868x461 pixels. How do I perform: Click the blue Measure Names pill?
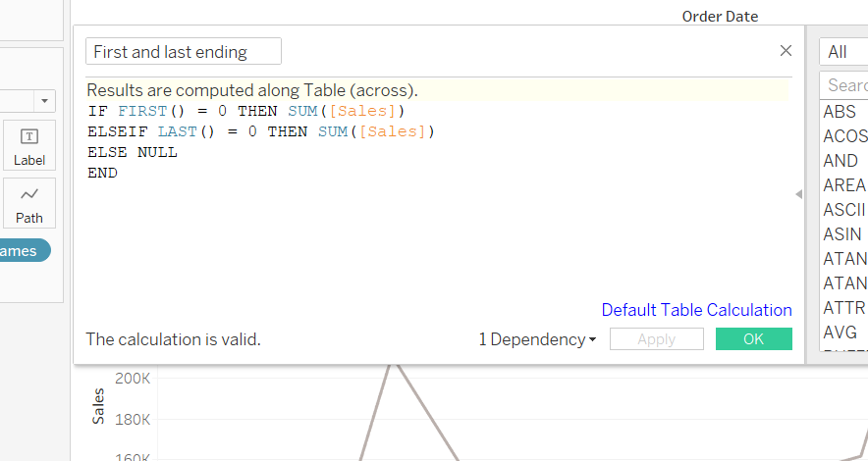pos(22,251)
